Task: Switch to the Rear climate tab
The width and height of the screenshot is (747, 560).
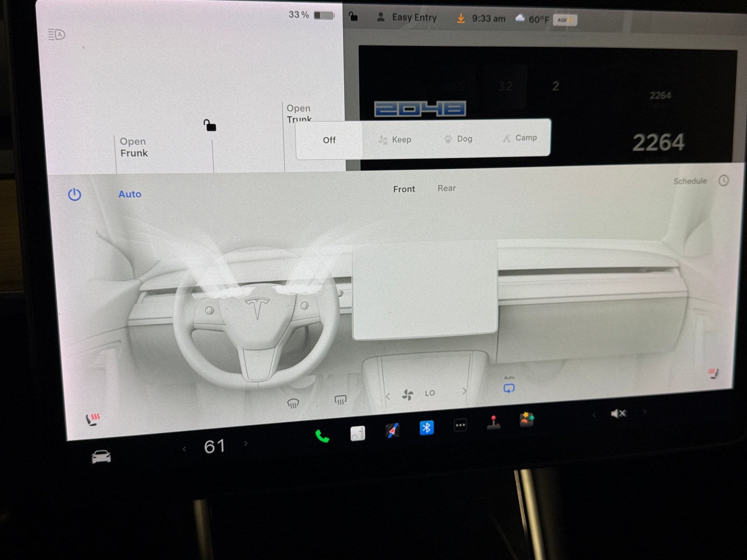Action: pos(446,189)
